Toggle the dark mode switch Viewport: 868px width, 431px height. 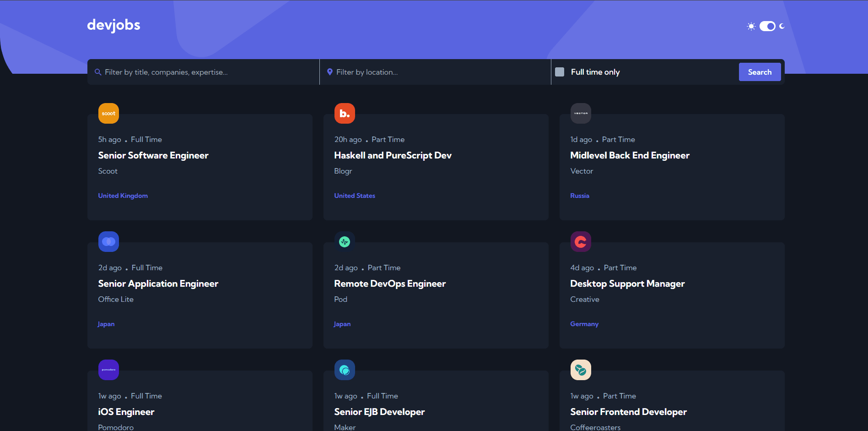767,26
